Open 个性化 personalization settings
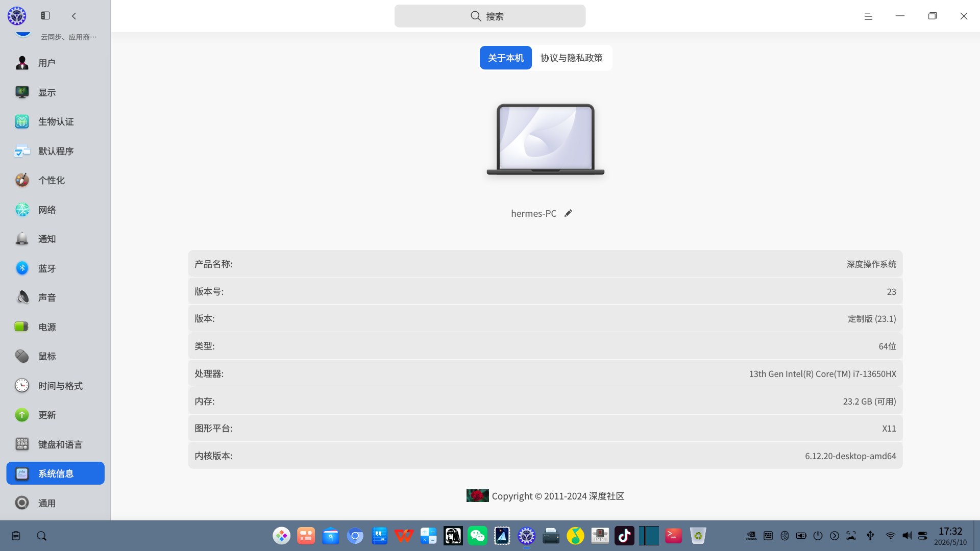Screen dimensions: 980x551 55,180
